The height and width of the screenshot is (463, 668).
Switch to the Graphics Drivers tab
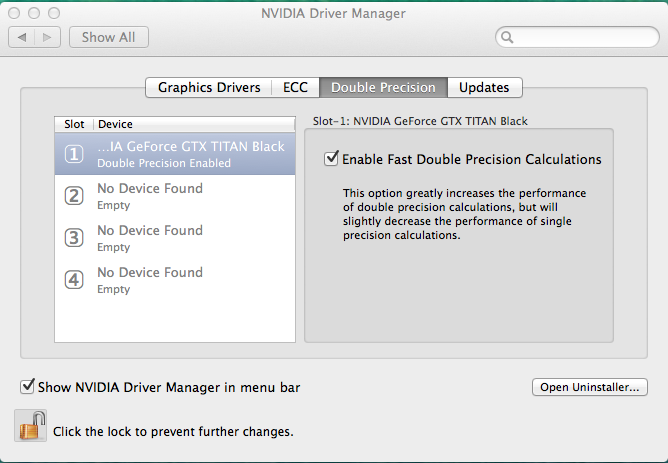(209, 87)
